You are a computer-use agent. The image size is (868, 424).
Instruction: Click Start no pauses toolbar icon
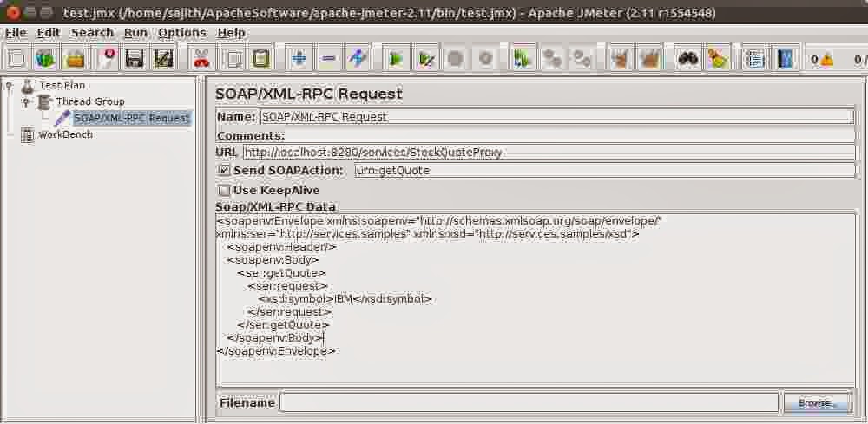click(425, 57)
